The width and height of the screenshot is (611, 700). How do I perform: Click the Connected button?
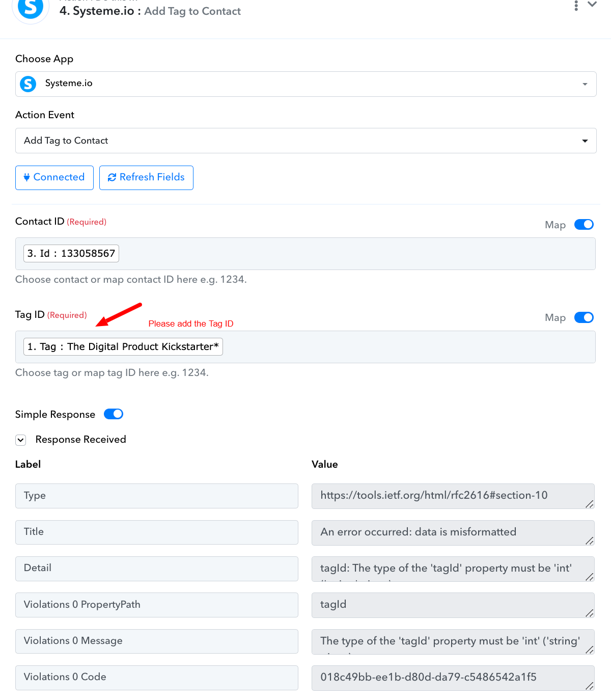(54, 178)
